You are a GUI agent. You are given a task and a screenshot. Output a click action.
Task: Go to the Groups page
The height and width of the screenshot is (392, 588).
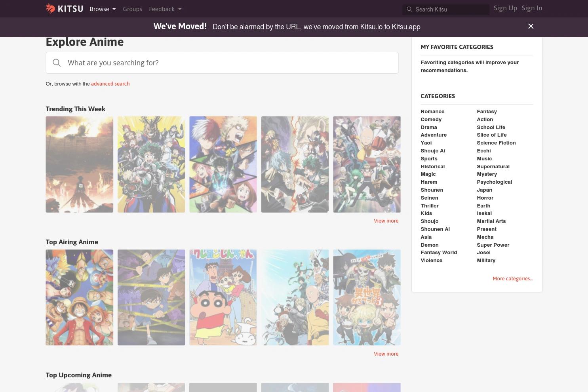pos(132,9)
